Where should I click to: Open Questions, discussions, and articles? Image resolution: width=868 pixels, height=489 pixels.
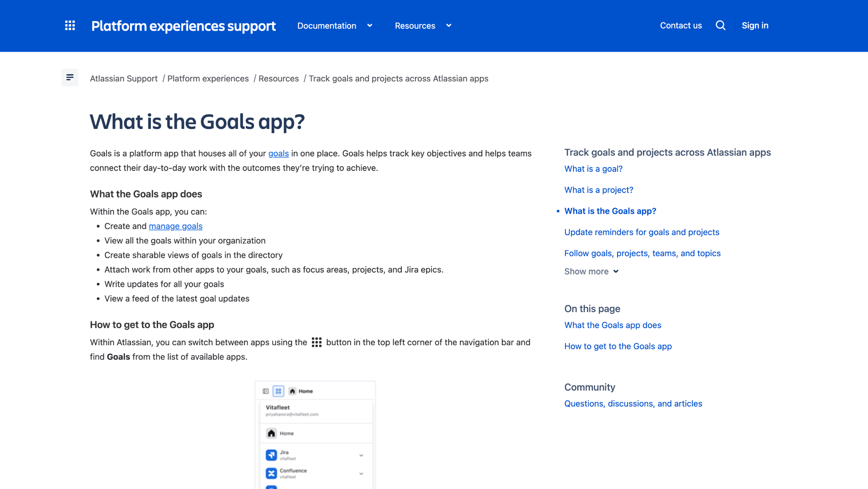click(x=633, y=404)
